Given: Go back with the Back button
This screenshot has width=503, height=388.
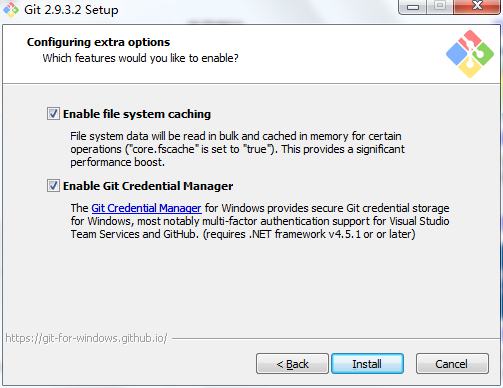Looking at the screenshot, I should tap(292, 364).
